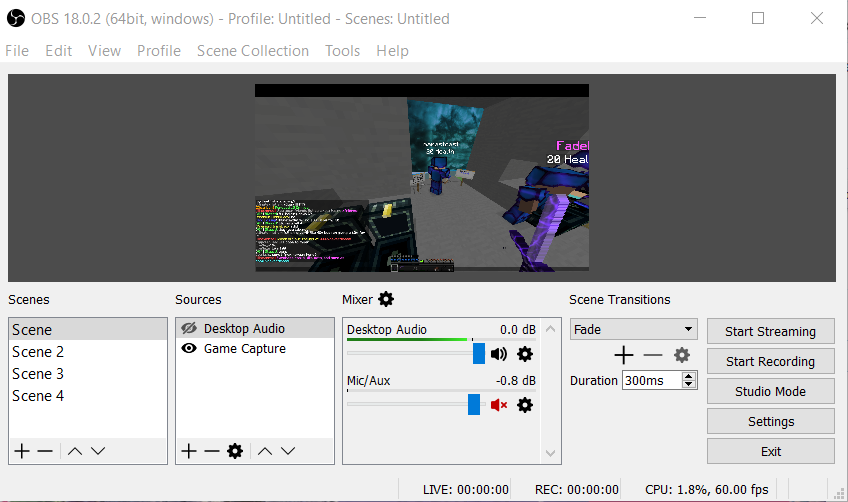The width and height of the screenshot is (848, 502).
Task: Adjust Desktop Audio volume slider
Action: (479, 354)
